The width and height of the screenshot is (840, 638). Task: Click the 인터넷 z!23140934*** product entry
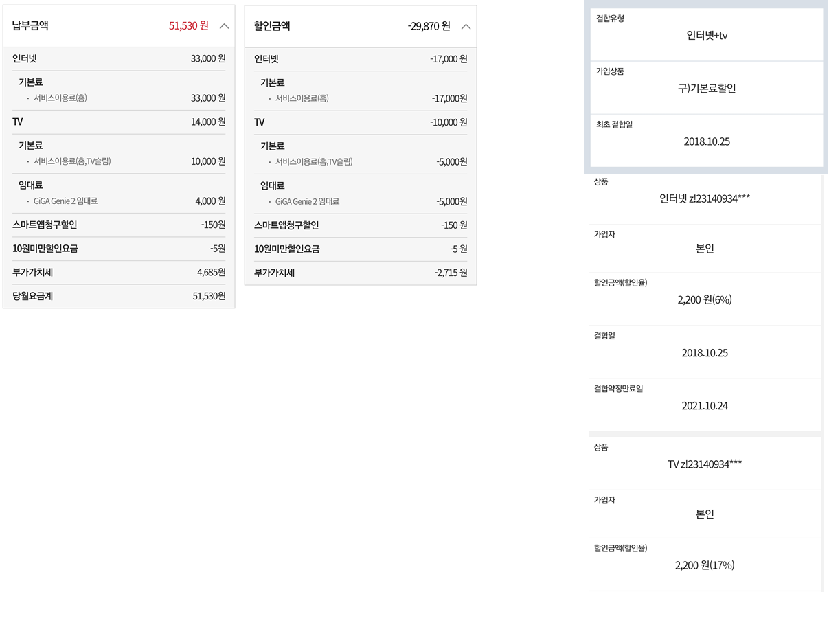705,199
